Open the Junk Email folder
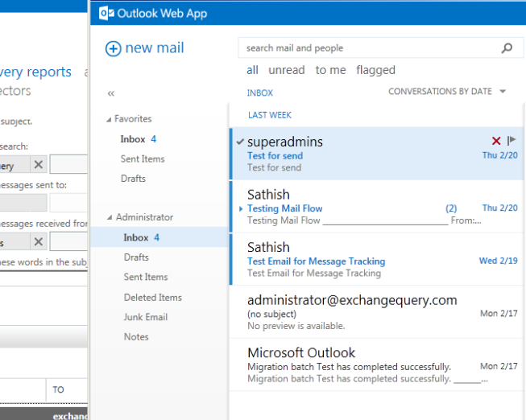The image size is (526, 420). tap(146, 317)
